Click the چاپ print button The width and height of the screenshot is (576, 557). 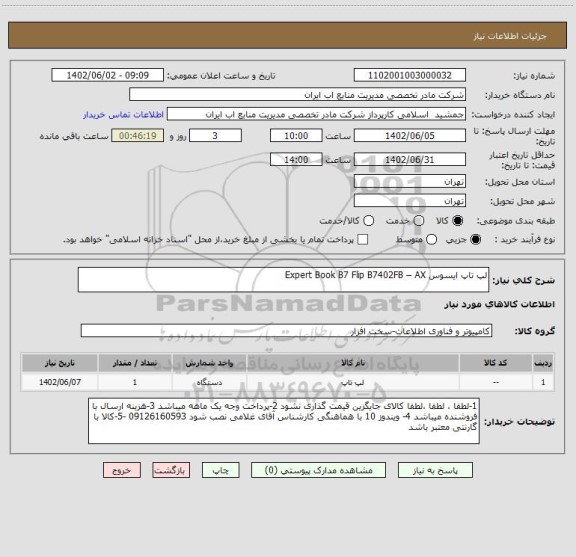[x=220, y=470]
